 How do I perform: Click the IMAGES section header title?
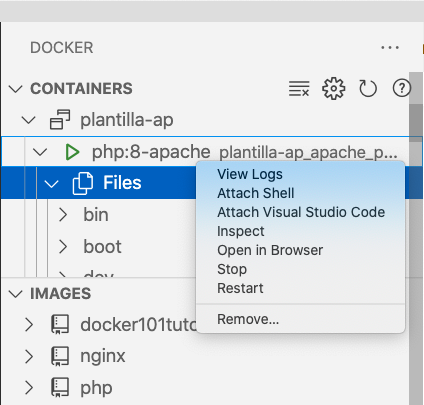(60, 294)
